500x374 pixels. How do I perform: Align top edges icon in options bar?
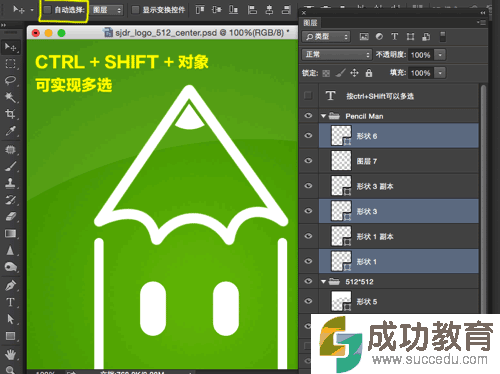coord(200,10)
